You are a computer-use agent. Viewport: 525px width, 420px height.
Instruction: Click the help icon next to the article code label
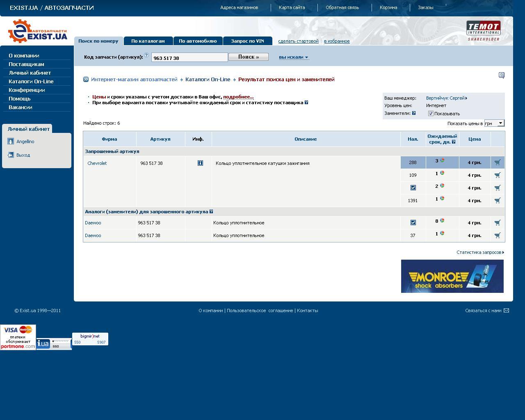pos(146,55)
